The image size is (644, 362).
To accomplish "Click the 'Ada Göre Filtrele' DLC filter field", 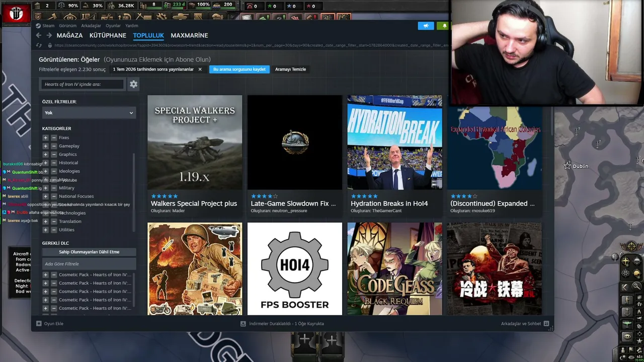I will pos(89,264).
